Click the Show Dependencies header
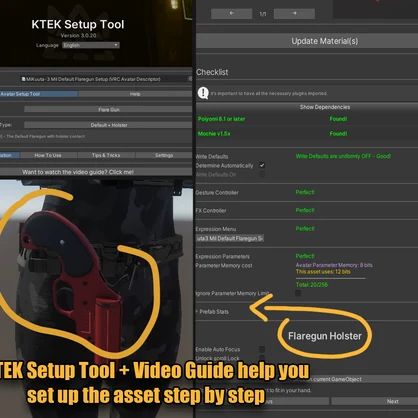 pos(307,107)
